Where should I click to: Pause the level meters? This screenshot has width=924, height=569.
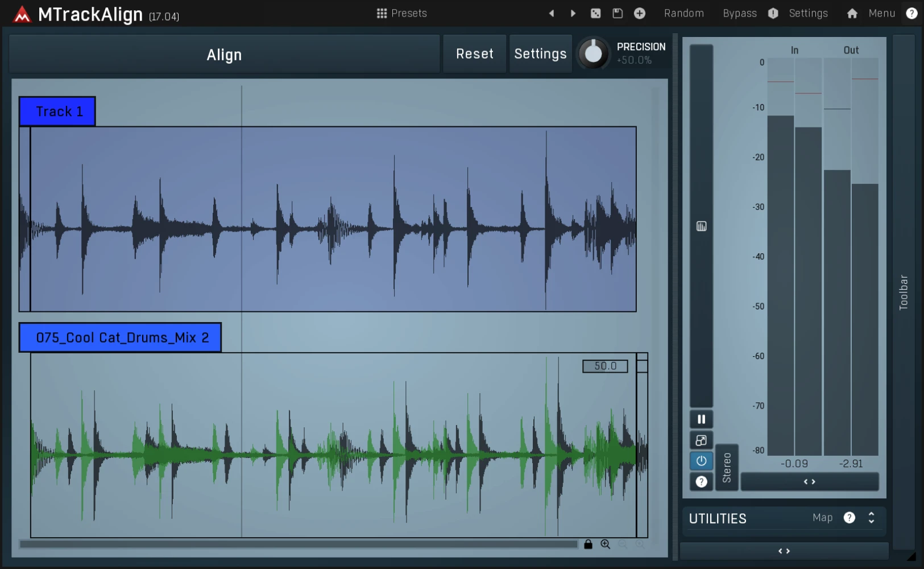pos(701,419)
